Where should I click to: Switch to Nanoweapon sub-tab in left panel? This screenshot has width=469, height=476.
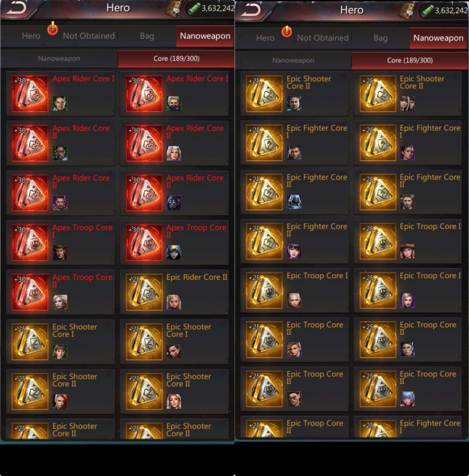pos(59,59)
